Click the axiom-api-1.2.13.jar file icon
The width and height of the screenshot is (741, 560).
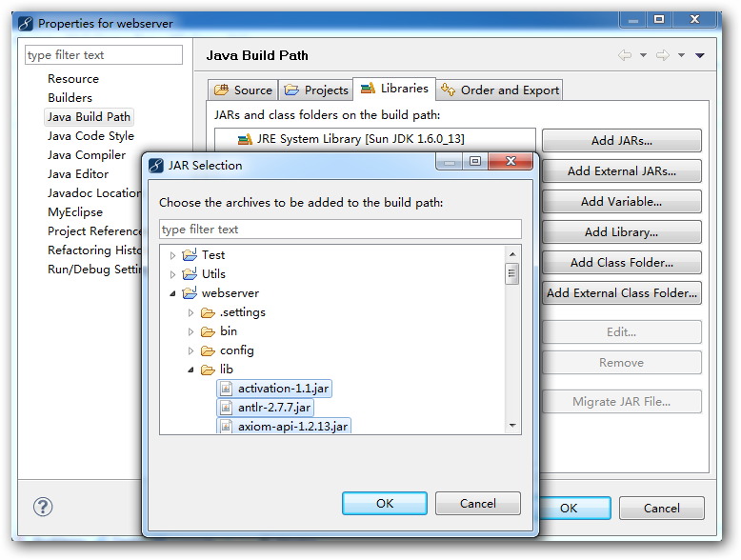227,427
